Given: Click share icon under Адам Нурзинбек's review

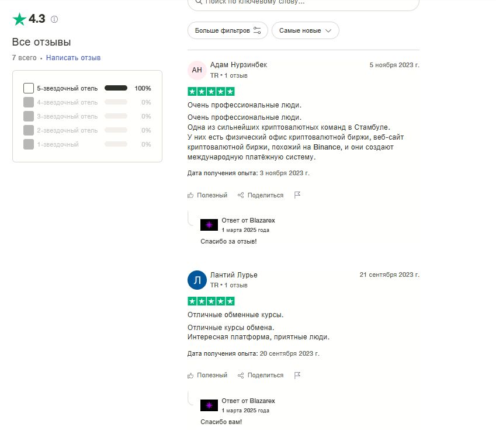Looking at the screenshot, I should 241,195.
